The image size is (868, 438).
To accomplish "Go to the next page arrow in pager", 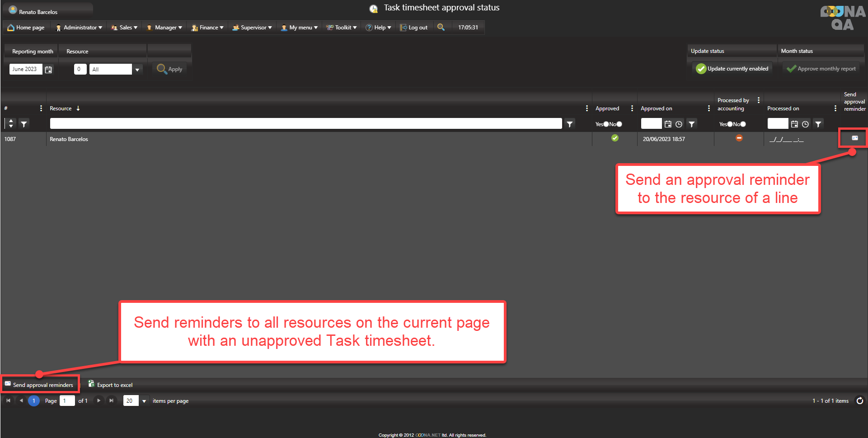I will click(x=99, y=400).
